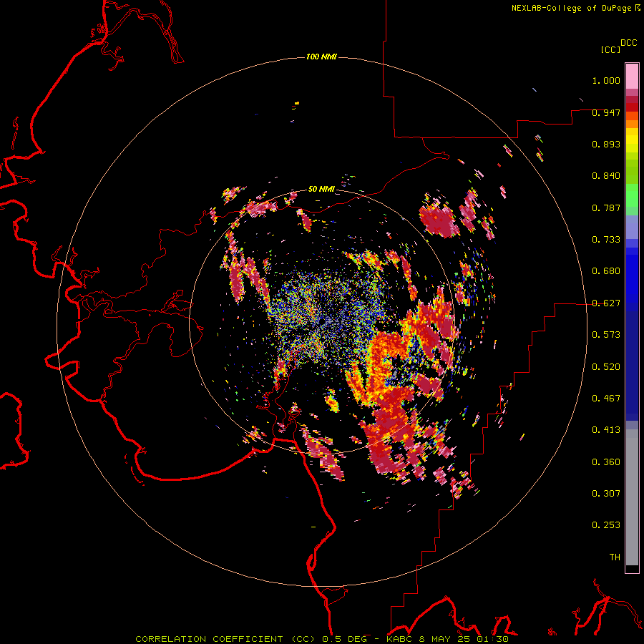This screenshot has width=644, height=644.
Task: Click the 50 NMI range ring label
Action: click(321, 189)
